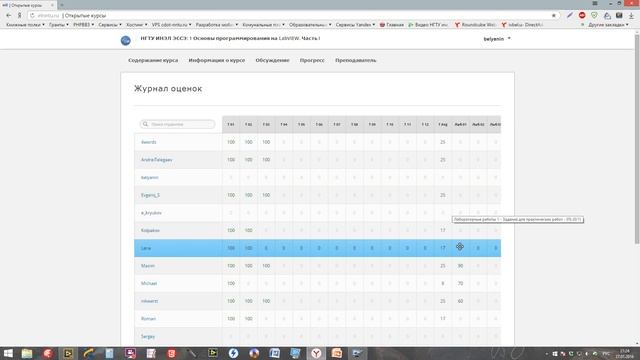
Task: Switch to the Прогресс tab
Action: 312,60
